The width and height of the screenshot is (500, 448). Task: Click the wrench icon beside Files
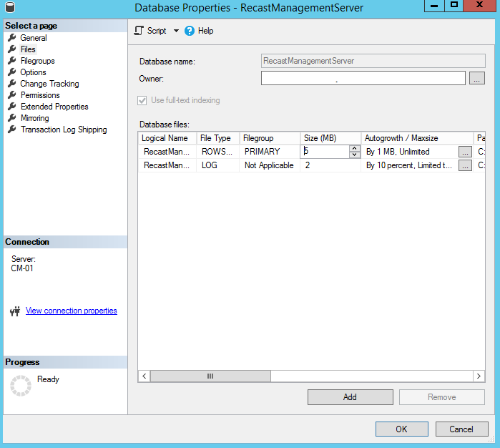11,49
